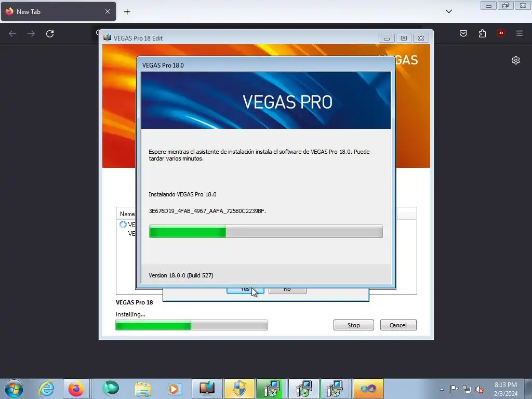Open the new tab personalize gear icon
This screenshot has width=532, height=399.
click(x=516, y=60)
